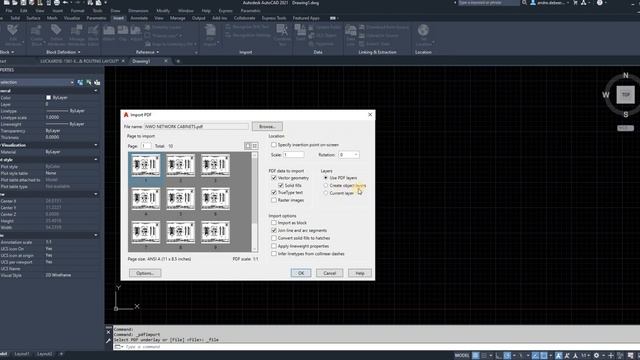Switch to small thumbnails grid view
Image resolution: width=640 pixels, height=360 pixels.
click(254, 146)
